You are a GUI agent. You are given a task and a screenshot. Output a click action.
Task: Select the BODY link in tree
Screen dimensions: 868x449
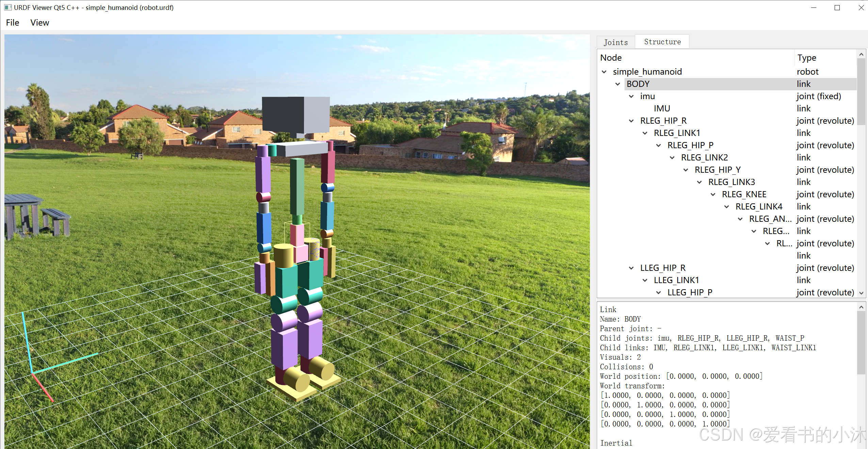tap(727, 84)
